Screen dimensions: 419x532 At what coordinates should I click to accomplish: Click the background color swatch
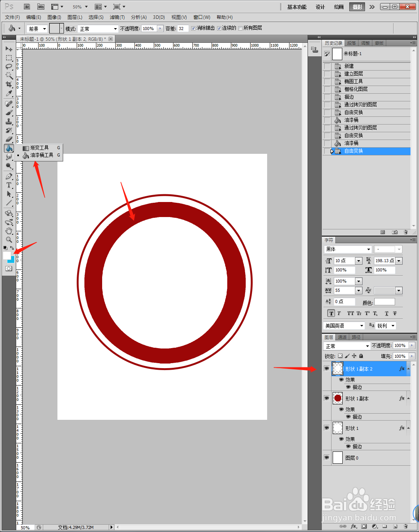point(12,260)
